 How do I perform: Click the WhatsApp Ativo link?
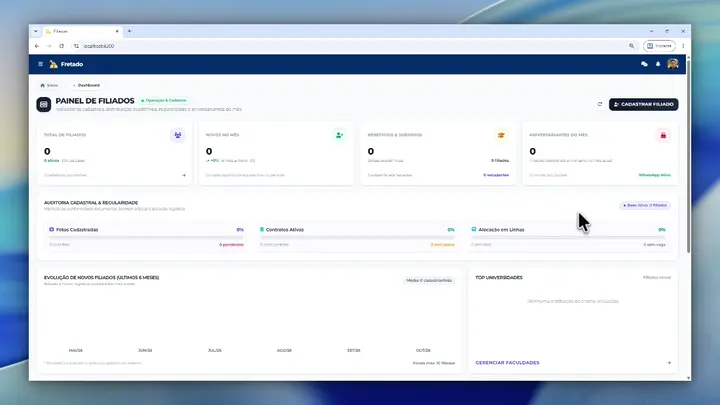(654, 175)
